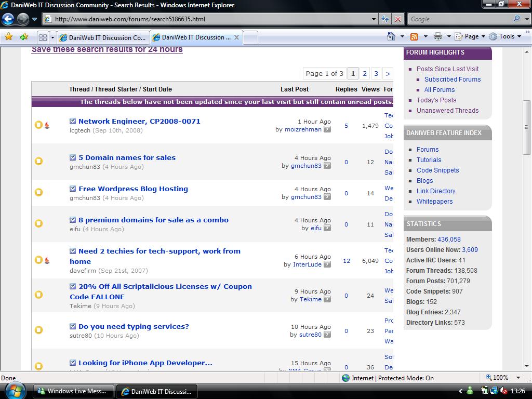The height and width of the screenshot is (399, 532).
Task: Open Posts Since Last Visit link
Action: pos(447,69)
